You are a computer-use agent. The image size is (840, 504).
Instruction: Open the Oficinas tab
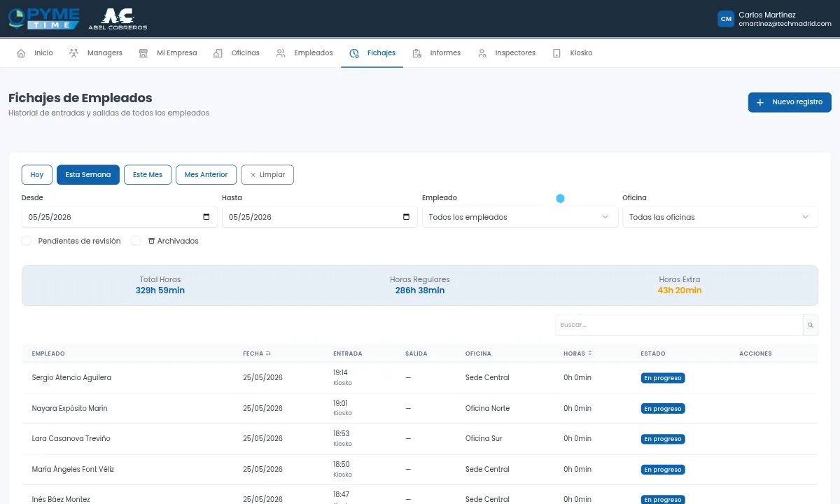237,53
